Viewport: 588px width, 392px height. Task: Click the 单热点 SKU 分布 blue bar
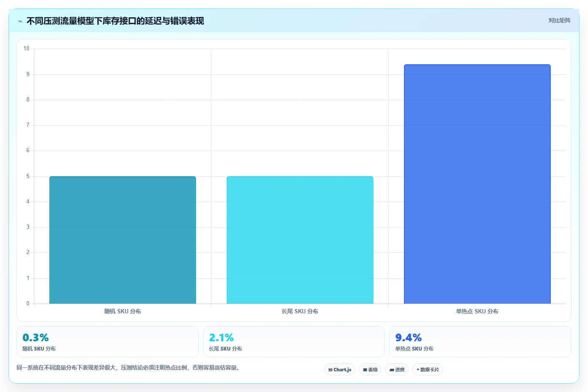tap(477, 184)
